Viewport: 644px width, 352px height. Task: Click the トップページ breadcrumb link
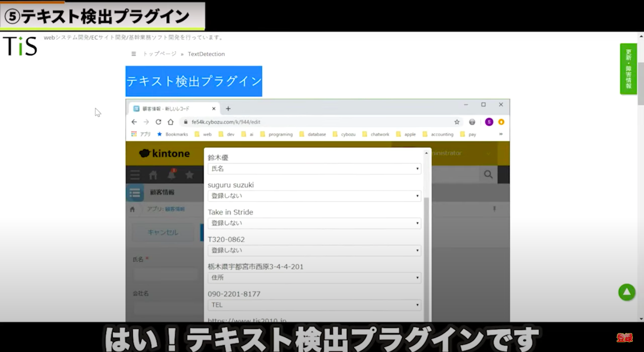[x=160, y=54]
